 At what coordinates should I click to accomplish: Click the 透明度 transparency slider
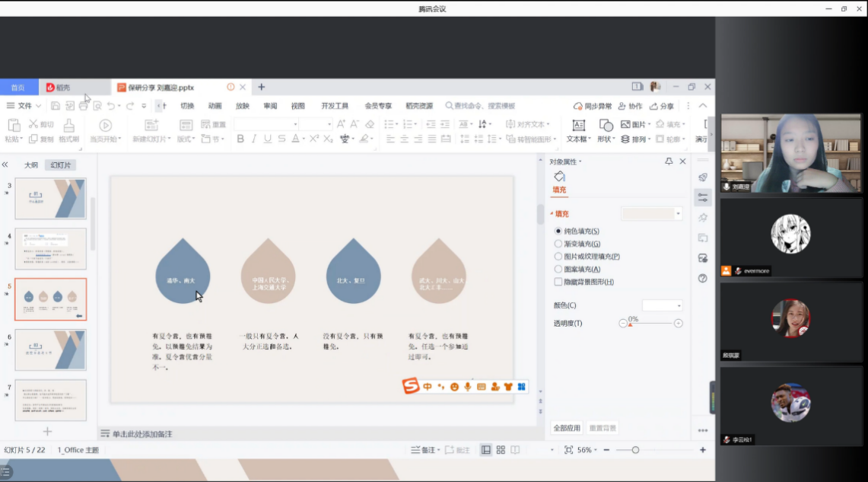[650, 324]
